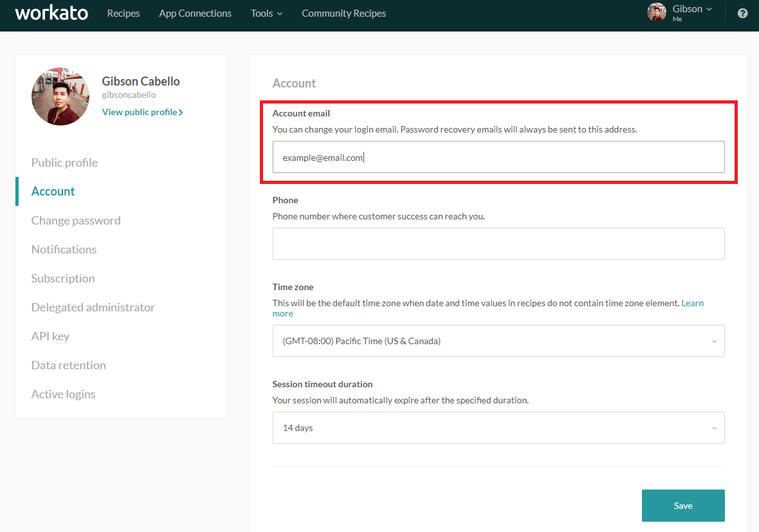The image size is (759, 532).
Task: Click the large profile photo of Gibson Cabello
Action: click(x=60, y=96)
